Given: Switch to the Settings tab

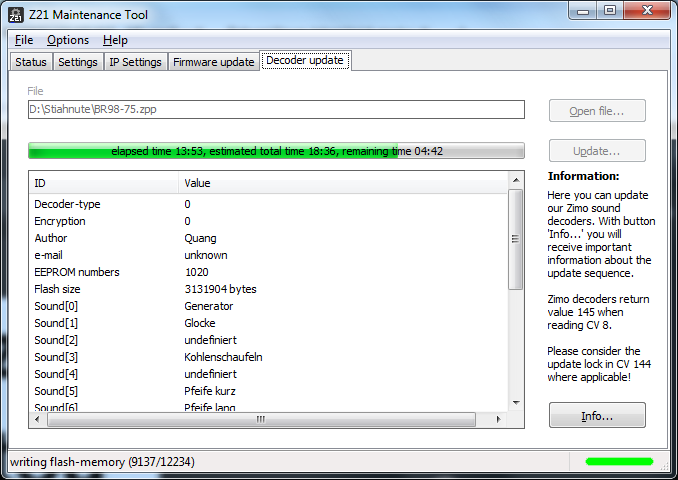Looking at the screenshot, I should (78, 62).
